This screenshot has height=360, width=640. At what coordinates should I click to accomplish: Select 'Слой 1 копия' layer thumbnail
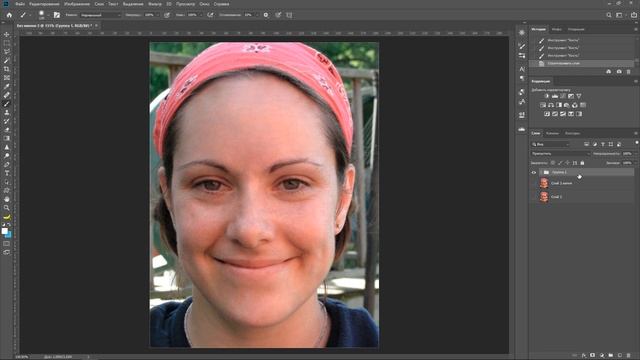[x=544, y=183]
